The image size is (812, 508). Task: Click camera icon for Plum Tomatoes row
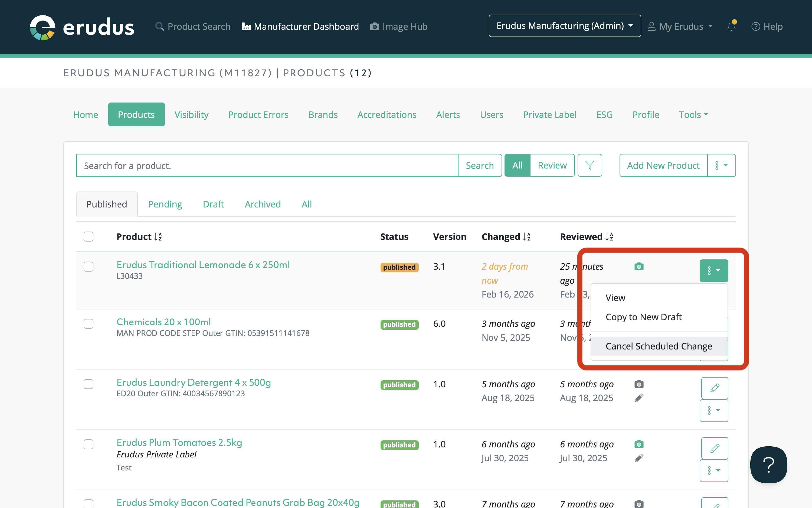click(x=639, y=444)
